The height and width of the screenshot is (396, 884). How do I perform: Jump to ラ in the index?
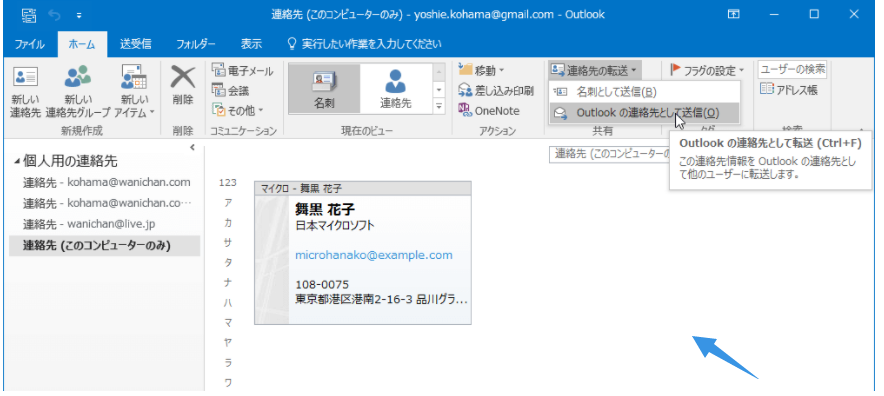[228, 362]
